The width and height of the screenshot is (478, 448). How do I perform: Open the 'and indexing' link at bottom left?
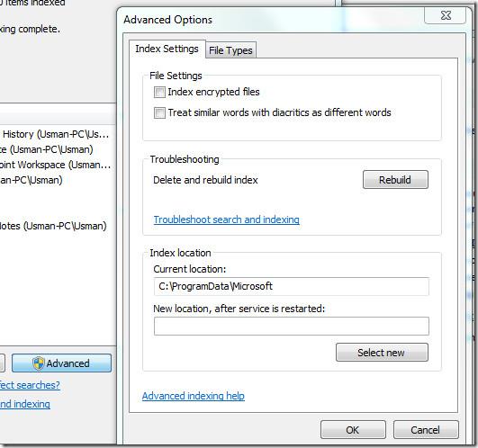pyautogui.click(x=25, y=404)
